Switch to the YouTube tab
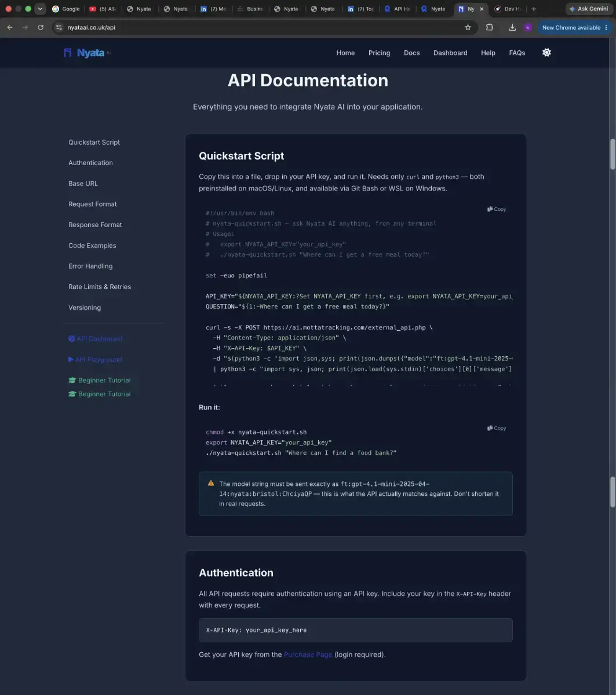The image size is (616, 695). pyautogui.click(x=103, y=9)
